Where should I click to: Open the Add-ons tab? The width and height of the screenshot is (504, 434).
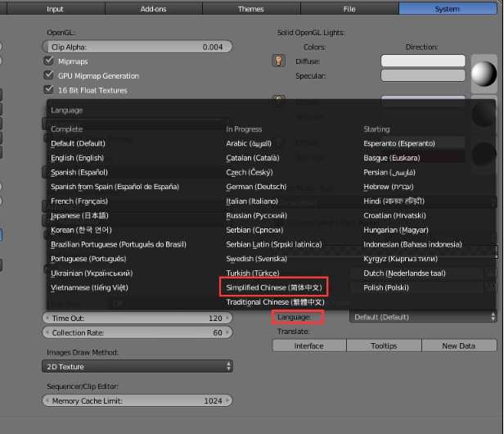[153, 9]
